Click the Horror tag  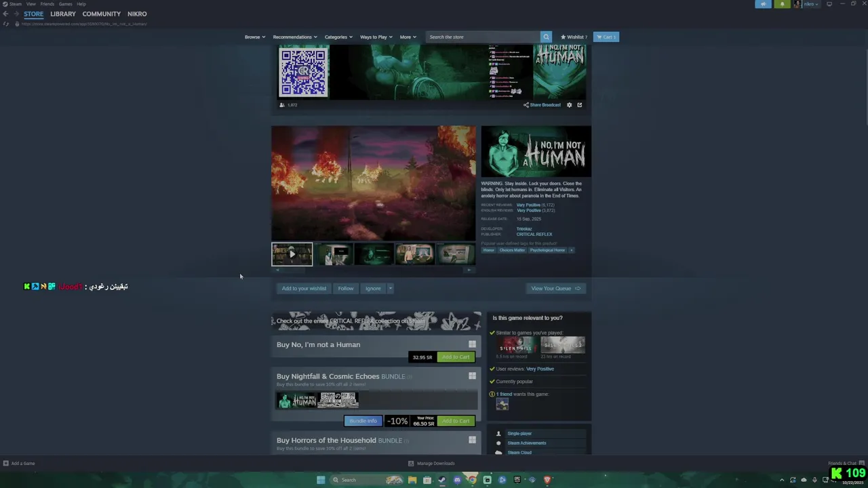click(x=488, y=250)
